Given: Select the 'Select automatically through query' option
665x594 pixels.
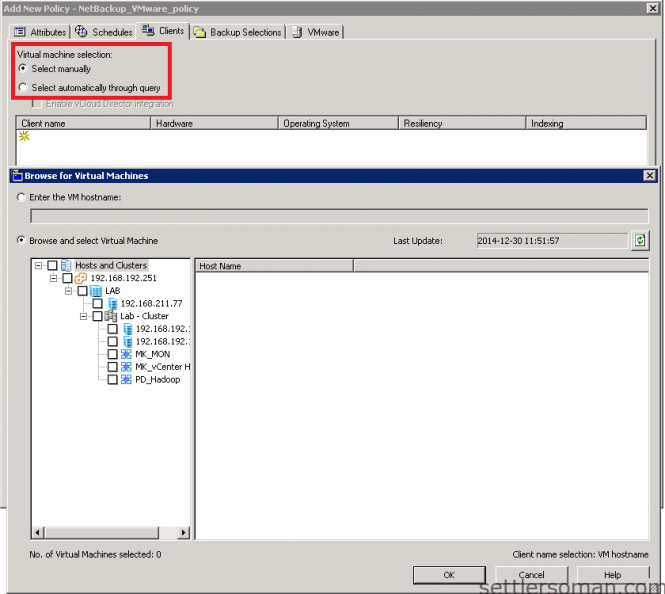Looking at the screenshot, I should click(23, 88).
